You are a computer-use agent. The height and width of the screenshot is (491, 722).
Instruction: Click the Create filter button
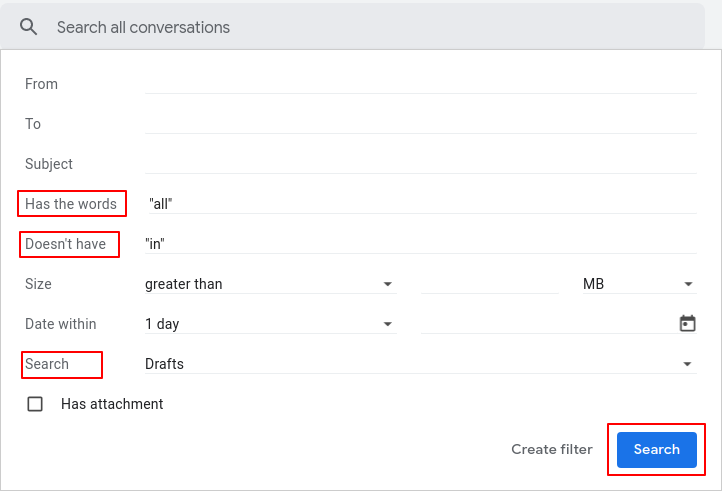coord(552,449)
